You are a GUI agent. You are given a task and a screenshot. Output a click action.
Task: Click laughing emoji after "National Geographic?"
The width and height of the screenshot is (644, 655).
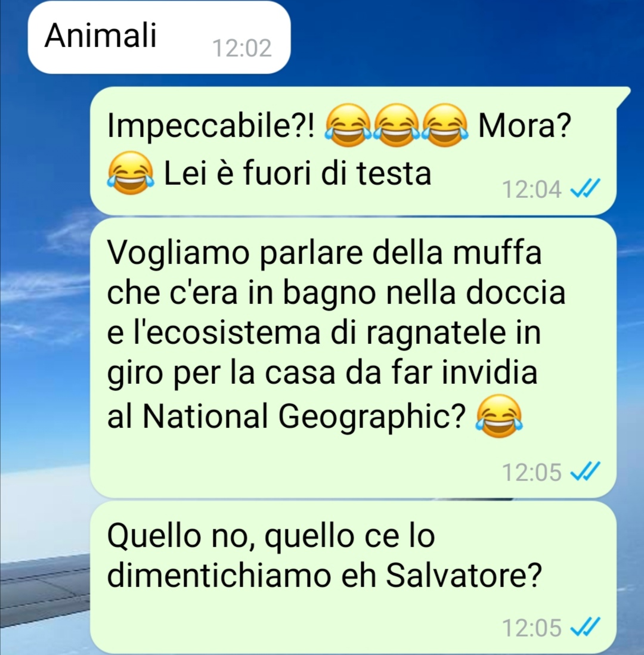click(x=499, y=415)
